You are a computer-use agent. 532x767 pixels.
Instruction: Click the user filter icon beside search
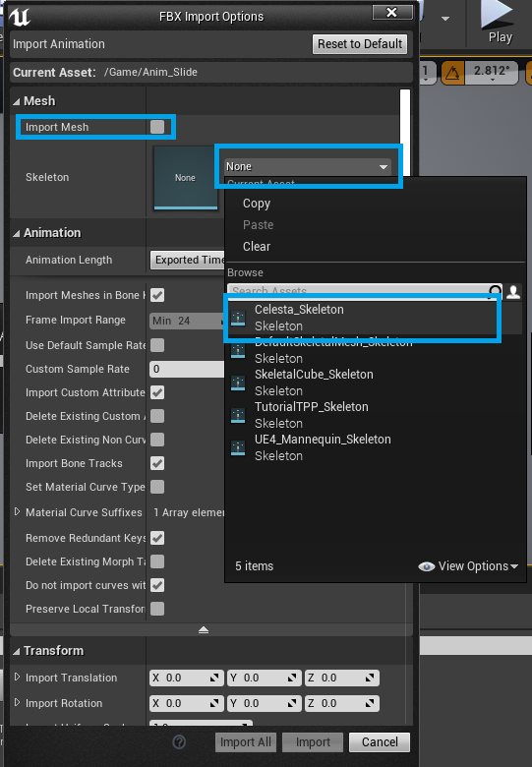point(513,291)
